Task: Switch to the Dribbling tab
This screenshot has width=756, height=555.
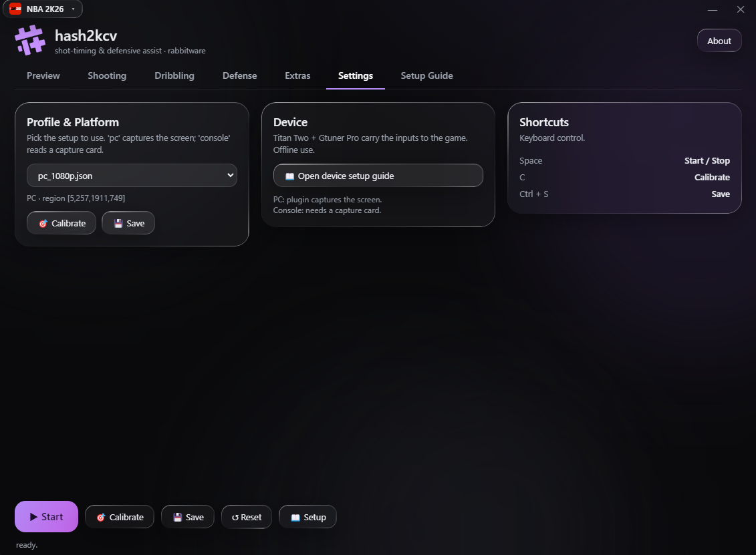Action: 174,75
